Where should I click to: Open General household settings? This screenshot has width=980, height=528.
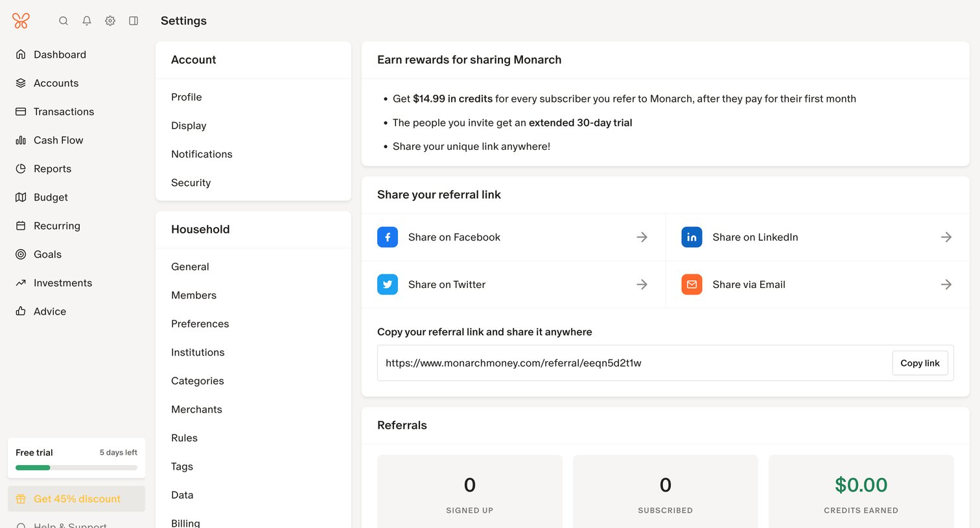pos(253,267)
